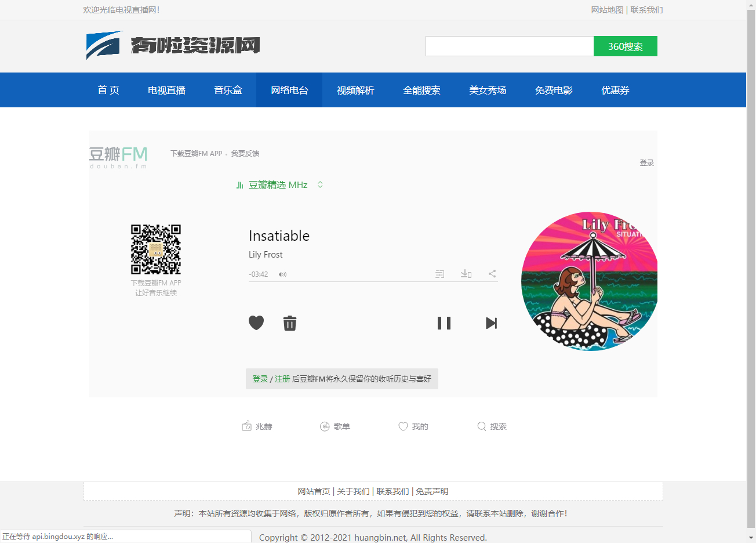Expand the 豆瓣精选 MHz channel selector
The image size is (756, 543).
click(x=320, y=184)
